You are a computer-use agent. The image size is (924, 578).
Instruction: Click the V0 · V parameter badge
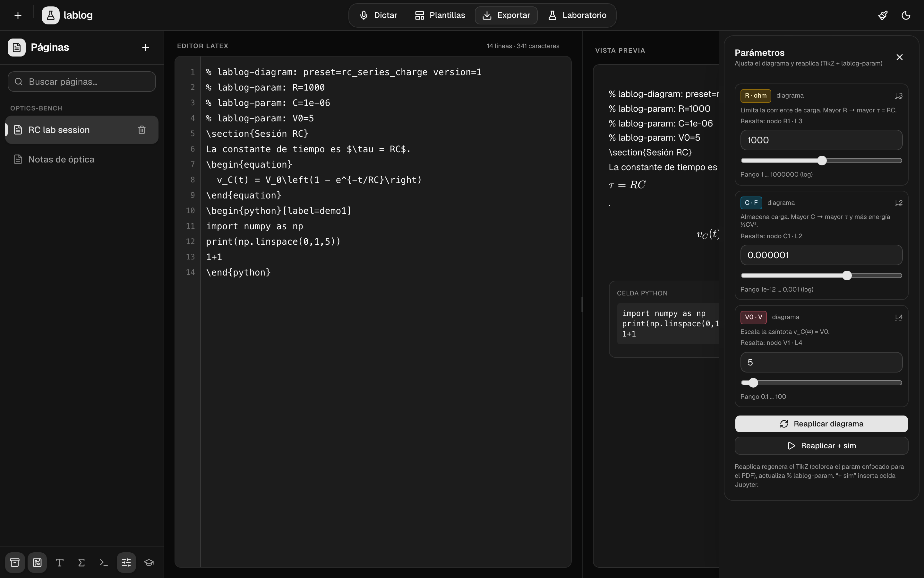753,317
